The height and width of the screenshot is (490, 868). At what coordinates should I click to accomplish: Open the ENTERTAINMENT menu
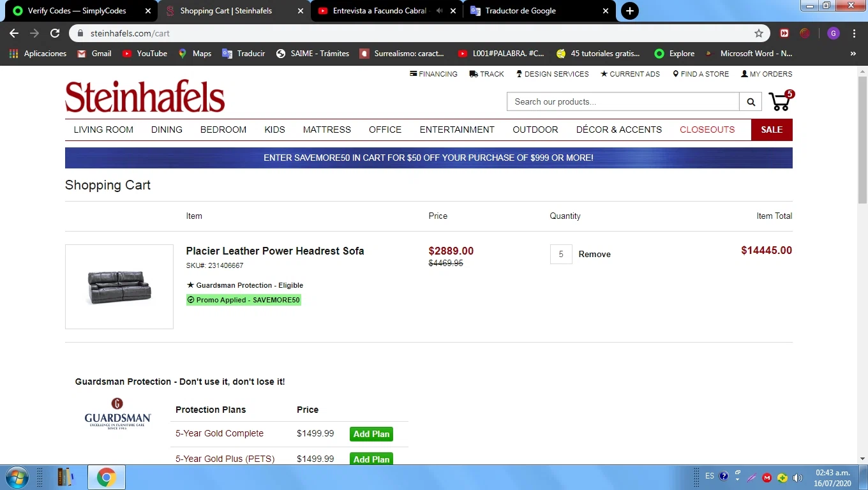tap(457, 130)
